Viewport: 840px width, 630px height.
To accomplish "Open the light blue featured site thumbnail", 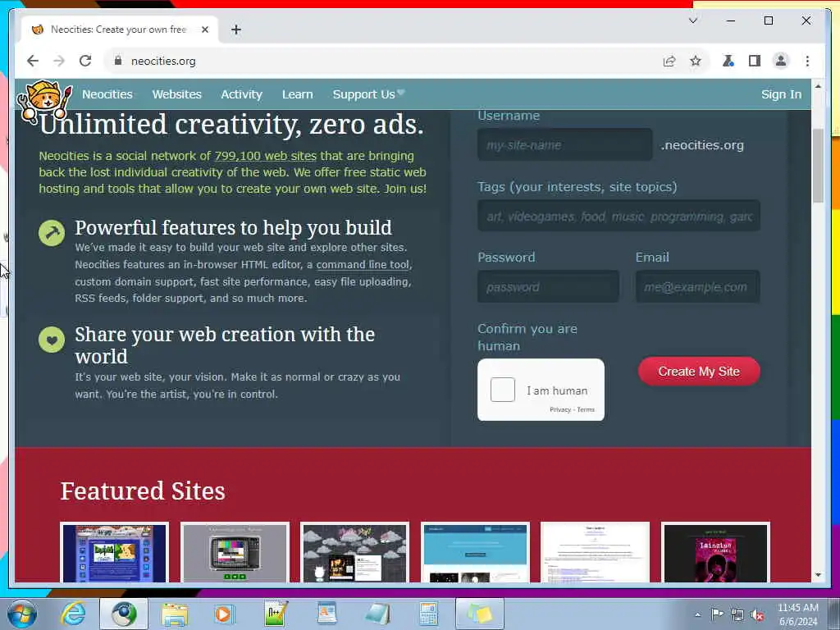I will (x=475, y=552).
